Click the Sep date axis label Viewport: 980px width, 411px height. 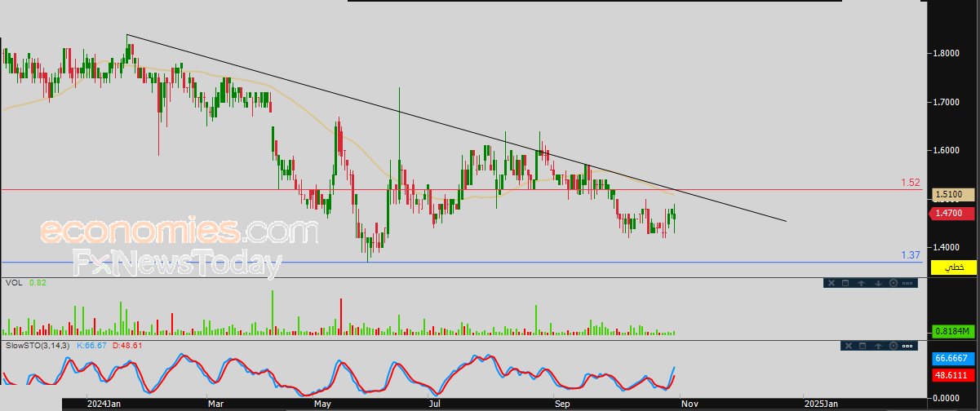(x=564, y=403)
